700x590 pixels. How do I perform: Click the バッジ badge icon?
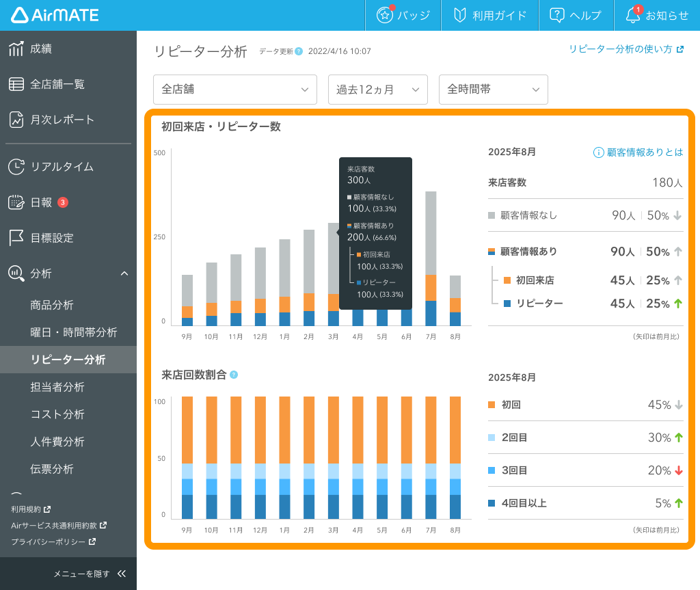(403, 15)
